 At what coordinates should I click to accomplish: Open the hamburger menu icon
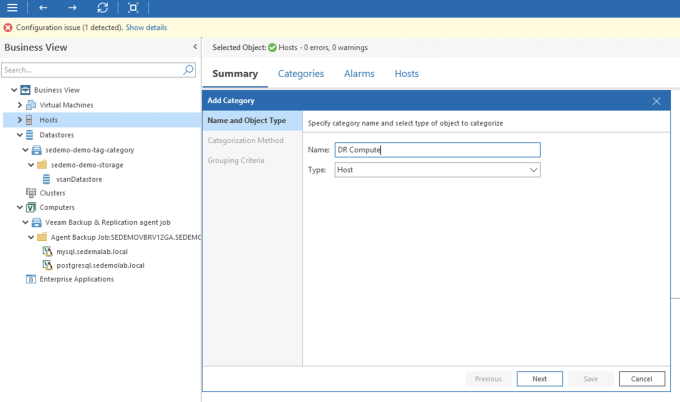[12, 7]
